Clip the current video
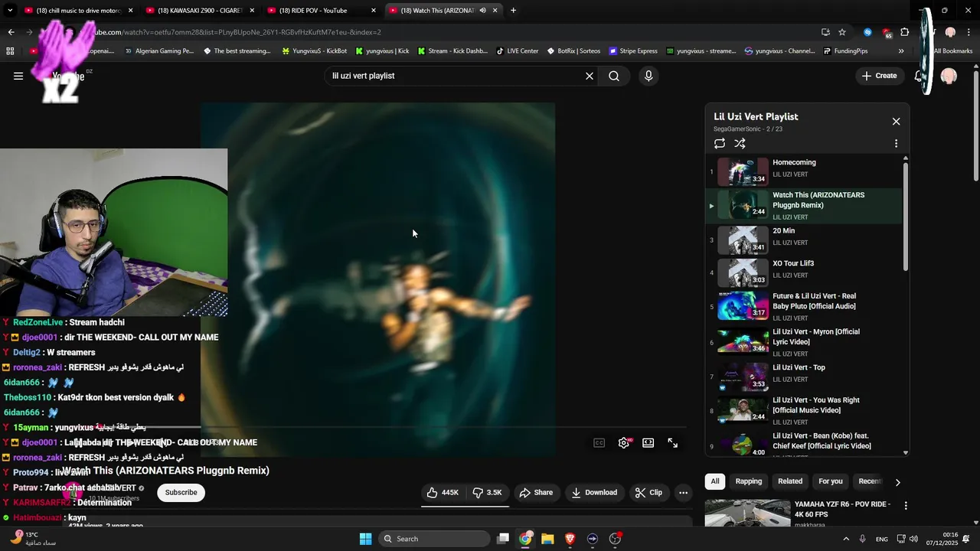Viewport: 980px width, 551px height. tap(648, 493)
